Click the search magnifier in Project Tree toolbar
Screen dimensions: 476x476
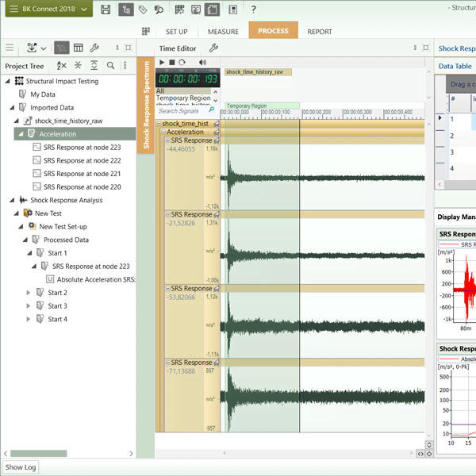coord(111,66)
